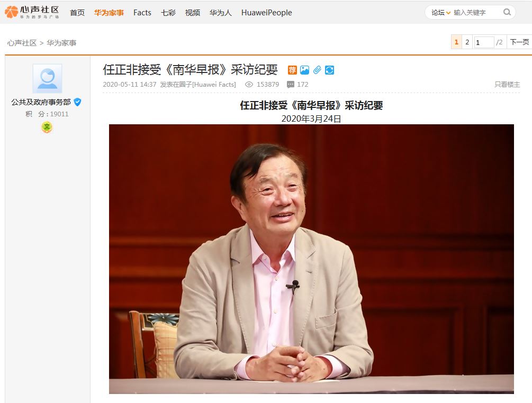Click the blue picture icon by title

click(304, 70)
